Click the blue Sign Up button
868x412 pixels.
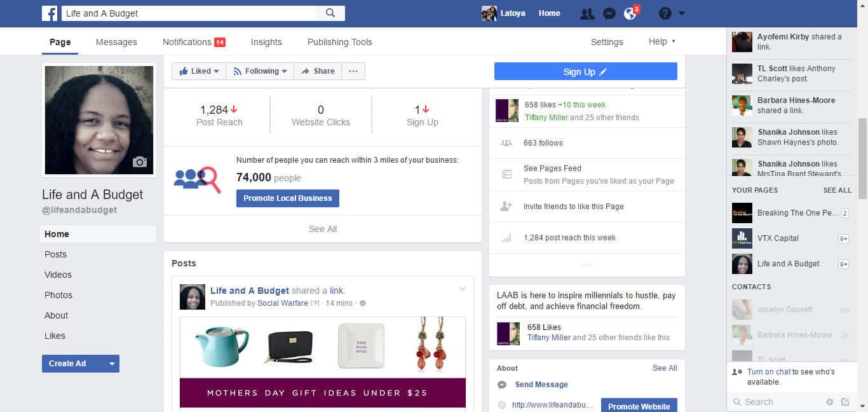point(586,71)
